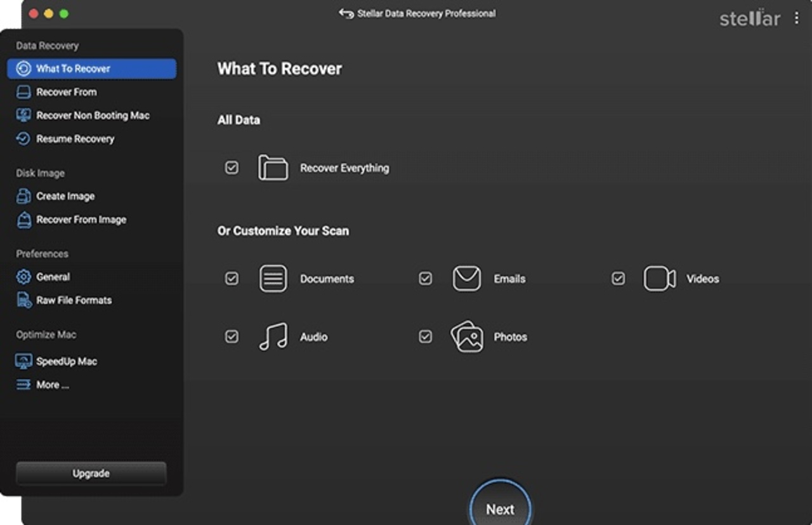Toggle the Emails checkbox

click(x=426, y=279)
